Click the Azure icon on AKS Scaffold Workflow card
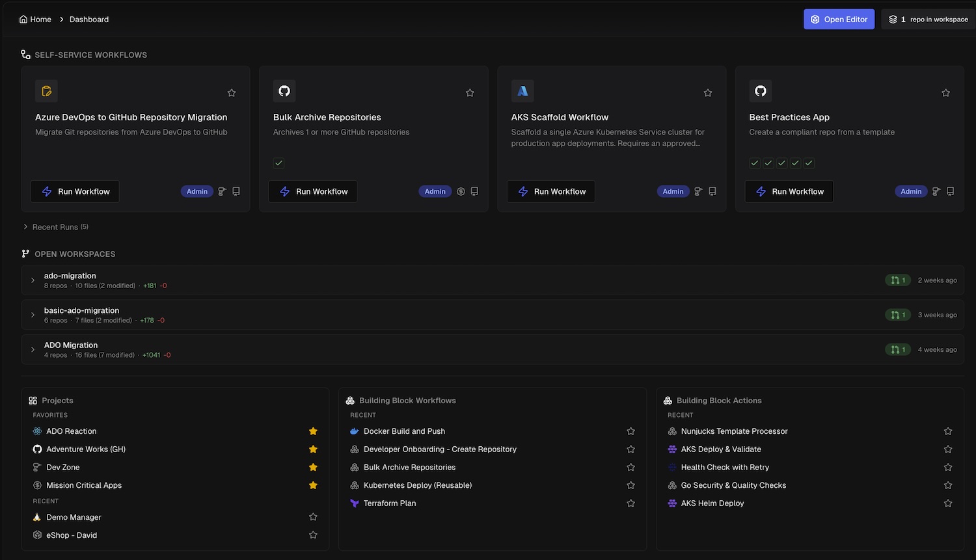976x560 pixels. [522, 91]
